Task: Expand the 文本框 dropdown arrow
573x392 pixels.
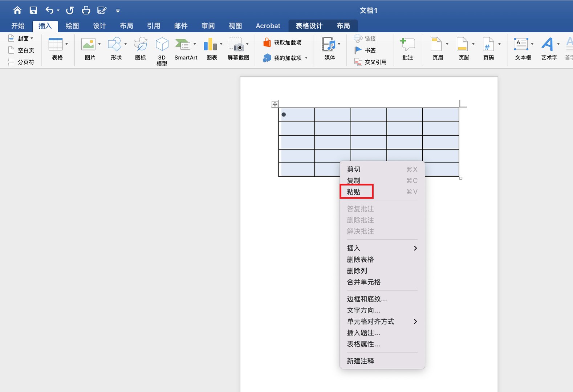Action: 532,44
